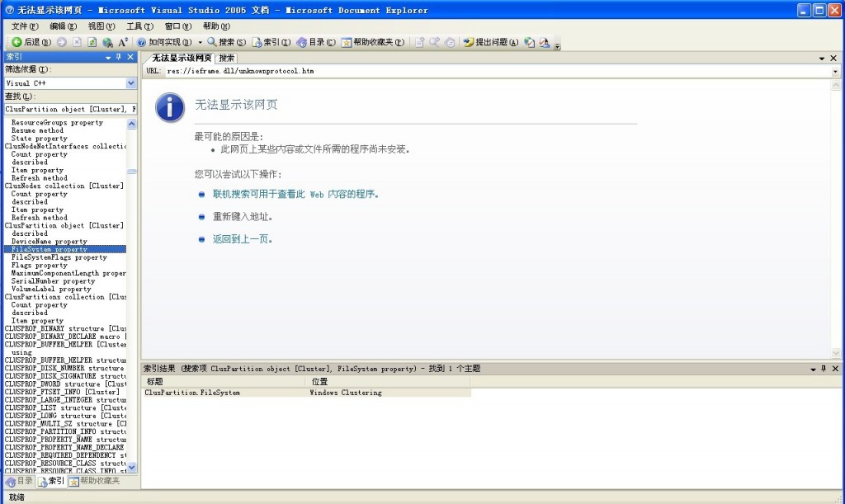Screen dimensions: 845x504
Task: Select FileSystem property in index list
Action: point(65,249)
